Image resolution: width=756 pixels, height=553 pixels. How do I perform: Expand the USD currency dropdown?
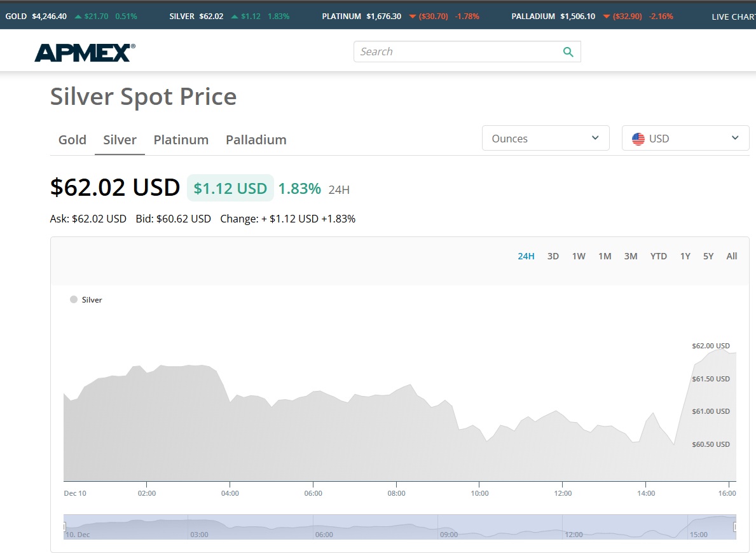click(x=685, y=139)
